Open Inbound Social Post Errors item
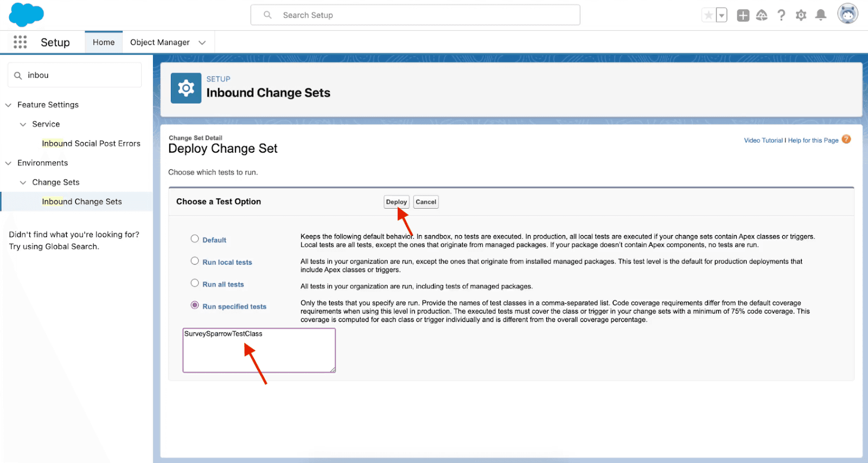The height and width of the screenshot is (463, 868). (91, 144)
